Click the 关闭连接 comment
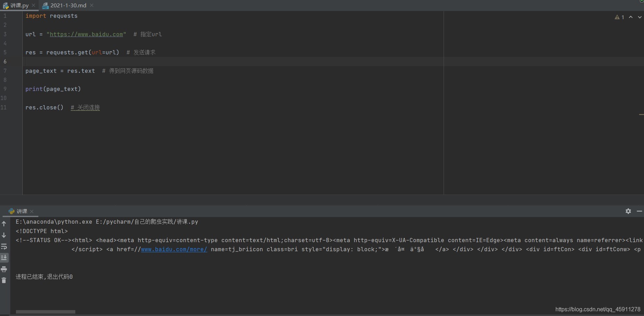Image resolution: width=644 pixels, height=316 pixels. click(85, 107)
